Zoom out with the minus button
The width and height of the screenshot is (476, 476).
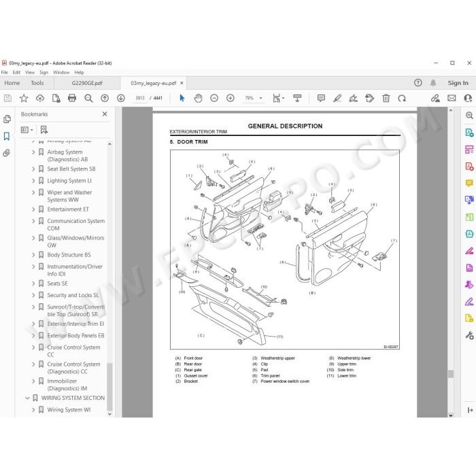pos(214,98)
